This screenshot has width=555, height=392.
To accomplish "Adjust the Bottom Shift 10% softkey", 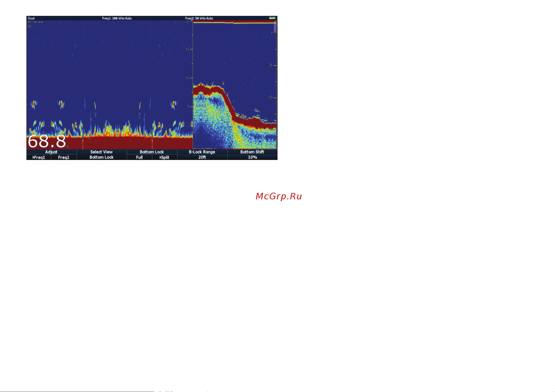I will pos(252,155).
